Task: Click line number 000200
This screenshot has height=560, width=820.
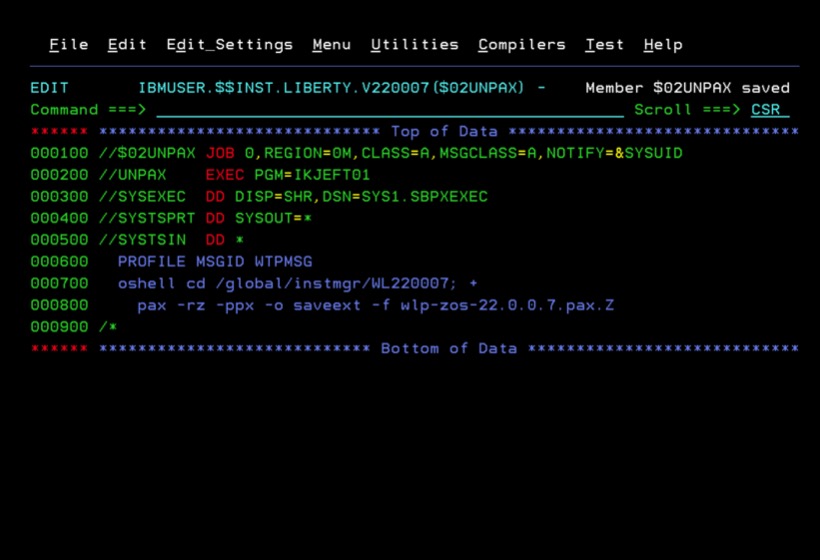Action: pyautogui.click(x=59, y=175)
